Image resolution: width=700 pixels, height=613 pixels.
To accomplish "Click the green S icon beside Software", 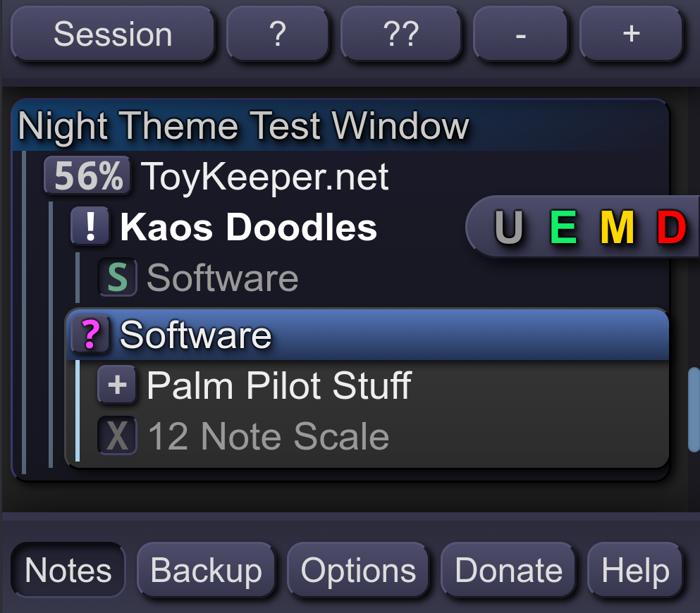I will pos(117,278).
